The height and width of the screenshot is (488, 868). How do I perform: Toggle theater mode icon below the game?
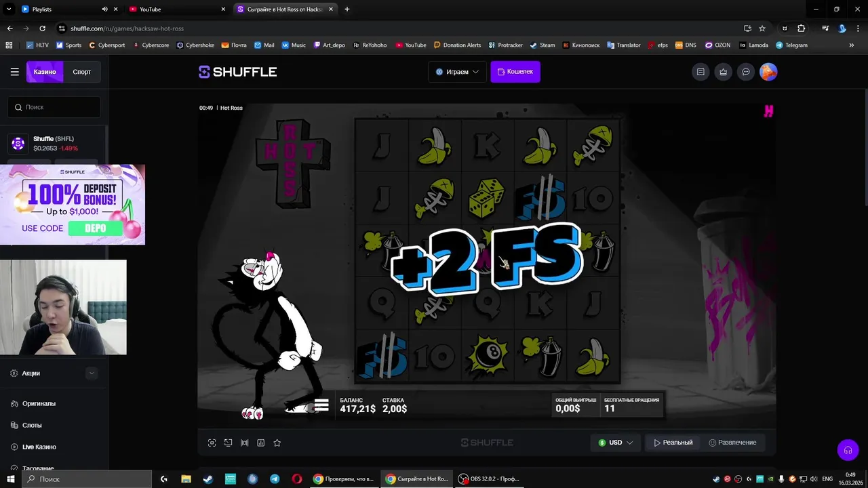click(x=245, y=443)
